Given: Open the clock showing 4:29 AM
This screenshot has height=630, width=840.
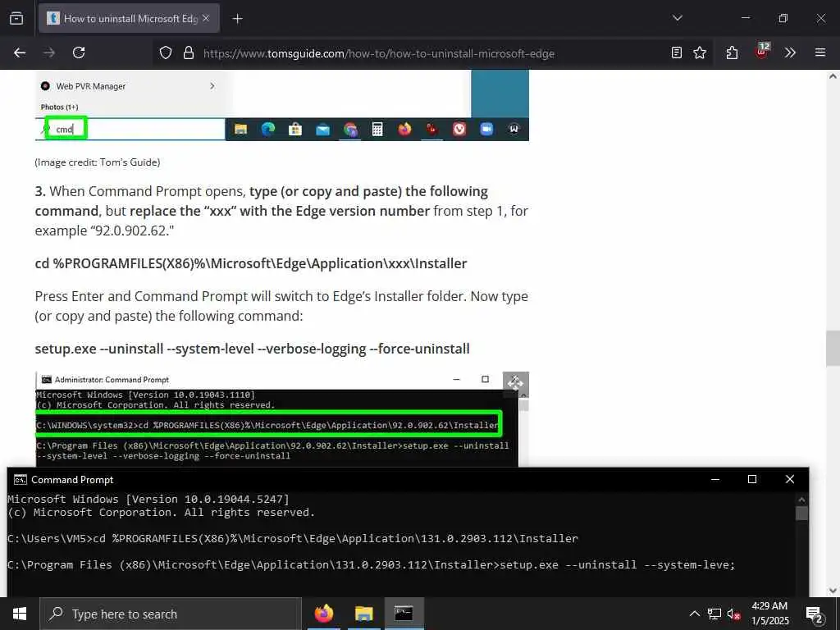Looking at the screenshot, I should (769, 614).
